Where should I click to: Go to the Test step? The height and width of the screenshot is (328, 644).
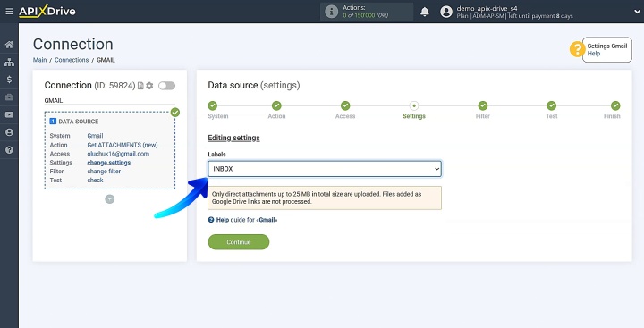[x=551, y=106]
